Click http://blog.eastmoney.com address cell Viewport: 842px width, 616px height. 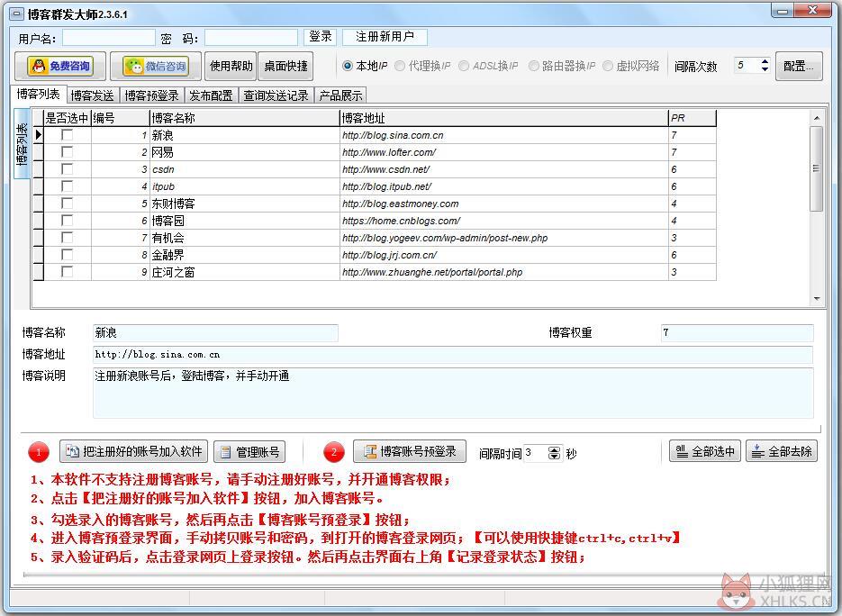[x=504, y=204]
